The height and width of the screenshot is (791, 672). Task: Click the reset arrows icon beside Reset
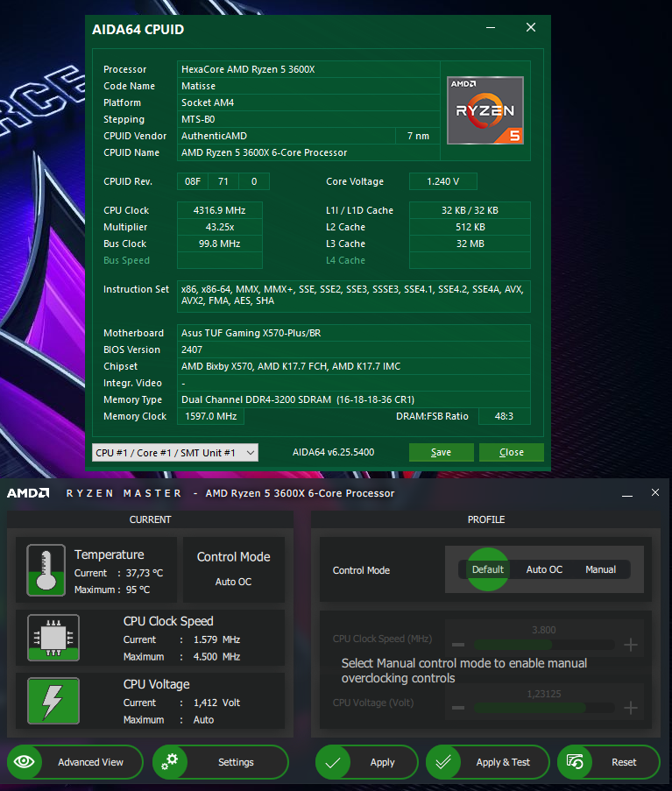(575, 762)
